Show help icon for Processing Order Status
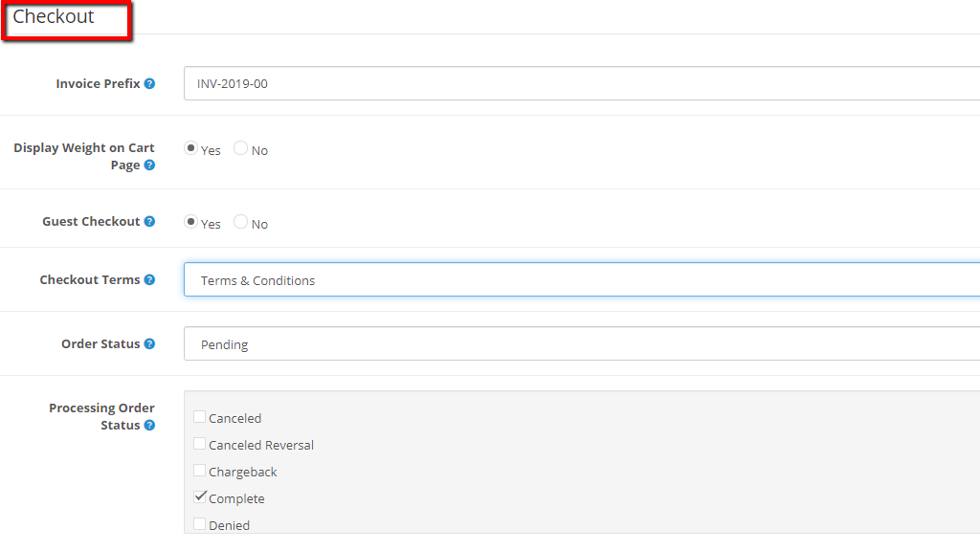 (x=149, y=425)
